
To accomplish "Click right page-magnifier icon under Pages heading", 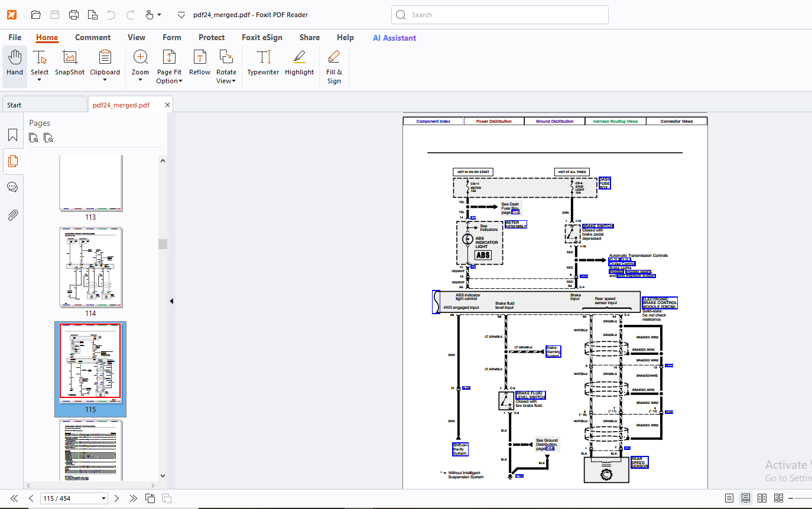I will [x=48, y=138].
